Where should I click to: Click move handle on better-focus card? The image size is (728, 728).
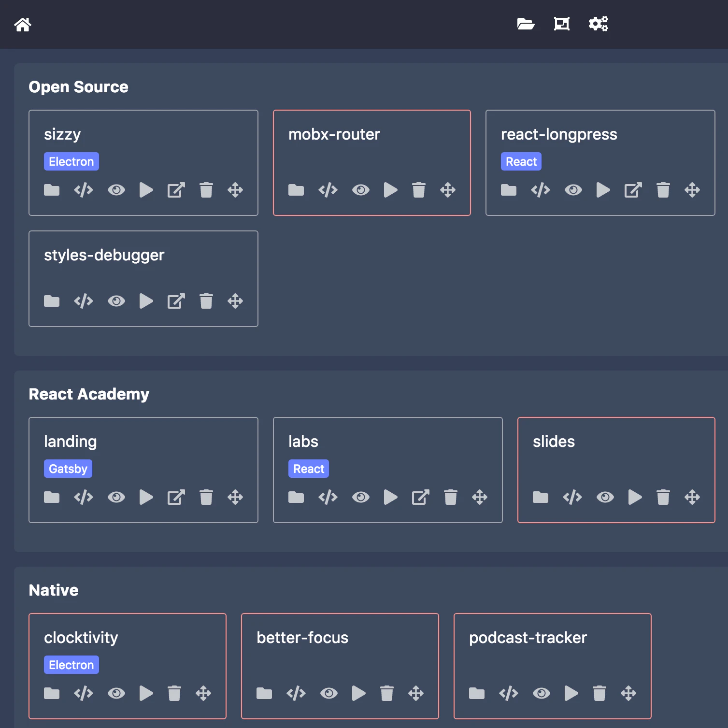pyautogui.click(x=416, y=693)
